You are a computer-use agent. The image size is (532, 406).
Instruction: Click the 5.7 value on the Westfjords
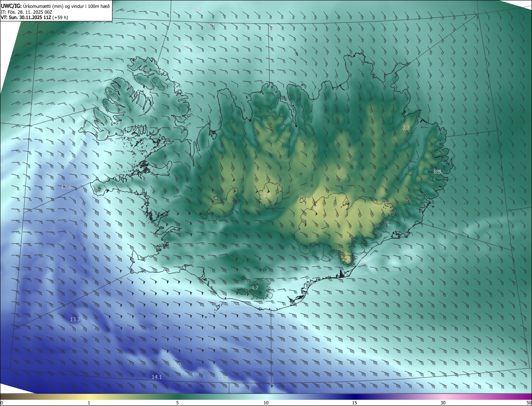tap(109, 91)
